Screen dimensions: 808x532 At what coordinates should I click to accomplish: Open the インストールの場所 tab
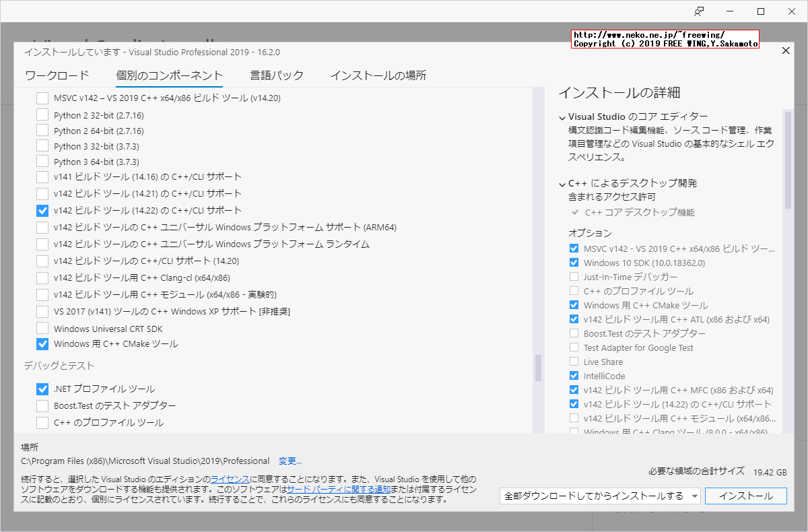[378, 75]
